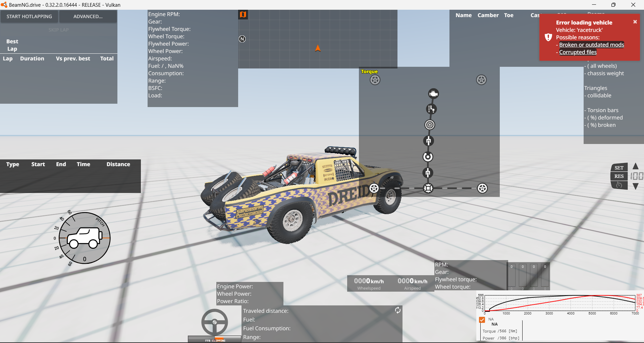This screenshot has width=644, height=343.
Task: Click the Best Lap label
Action: coord(12,45)
